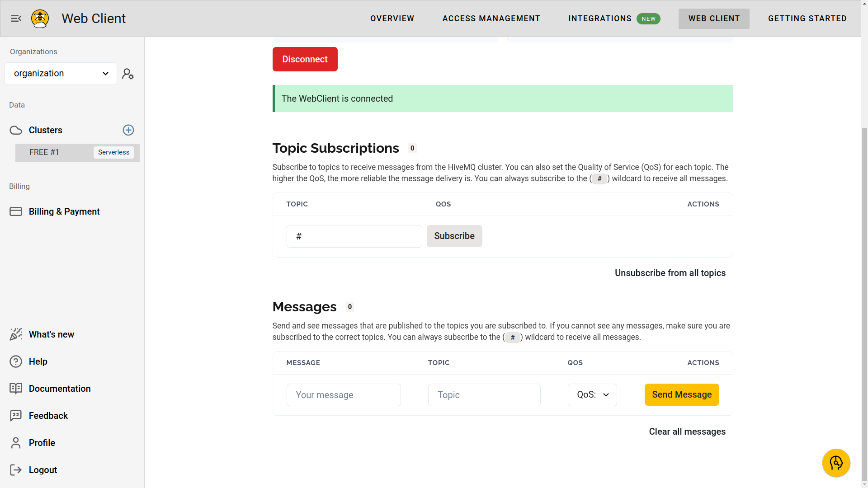Image resolution: width=868 pixels, height=488 pixels.
Task: Click the Logout arrow icon
Action: (16, 470)
